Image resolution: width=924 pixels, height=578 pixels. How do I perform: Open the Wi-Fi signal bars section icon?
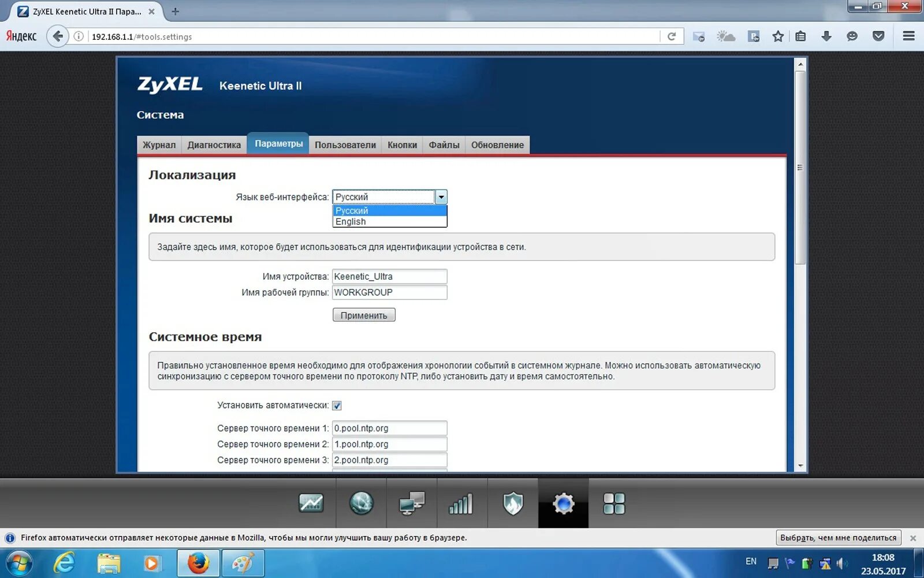pyautogui.click(x=462, y=503)
